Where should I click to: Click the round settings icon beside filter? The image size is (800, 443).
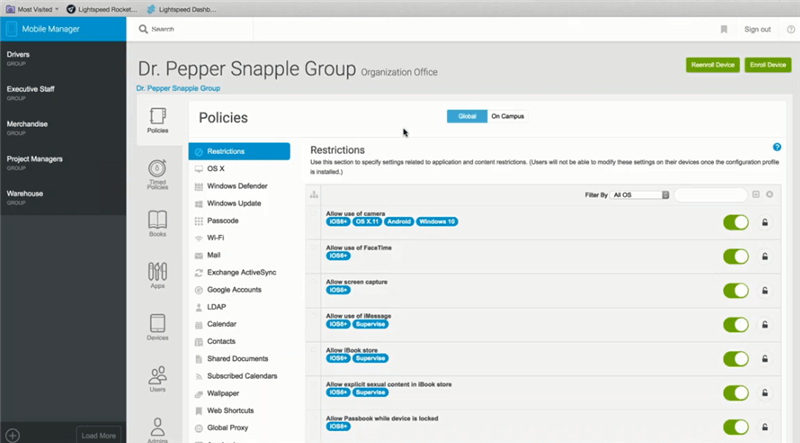[x=769, y=194]
